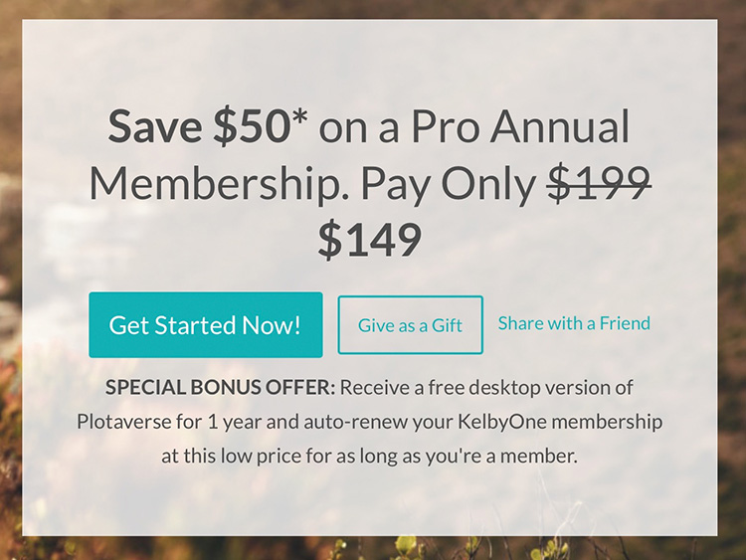Viewport: 746px width, 560px height.
Task: Open the Share with a Friend link
Action: pos(574,323)
